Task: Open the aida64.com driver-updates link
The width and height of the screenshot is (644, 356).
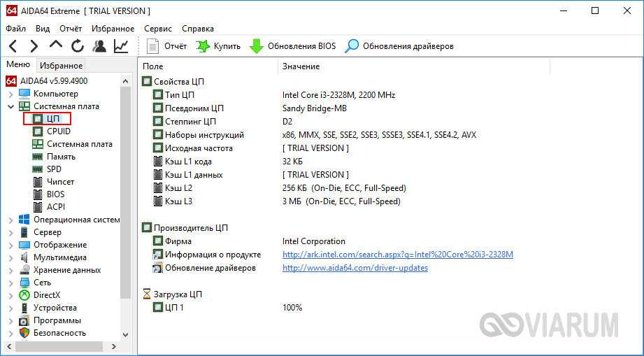Action: pyautogui.click(x=355, y=268)
